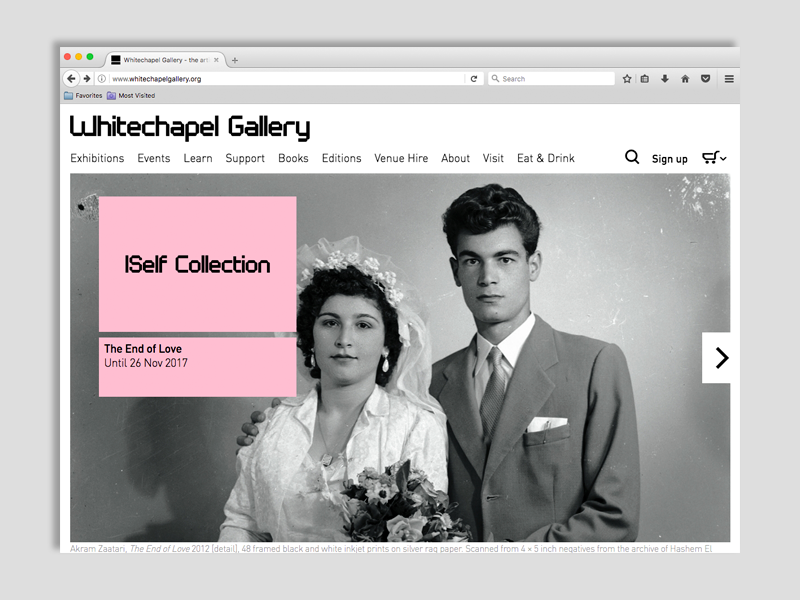Click the Until 26 Nov 2017 date text
Viewport: 800px width, 600px height.
tap(146, 363)
